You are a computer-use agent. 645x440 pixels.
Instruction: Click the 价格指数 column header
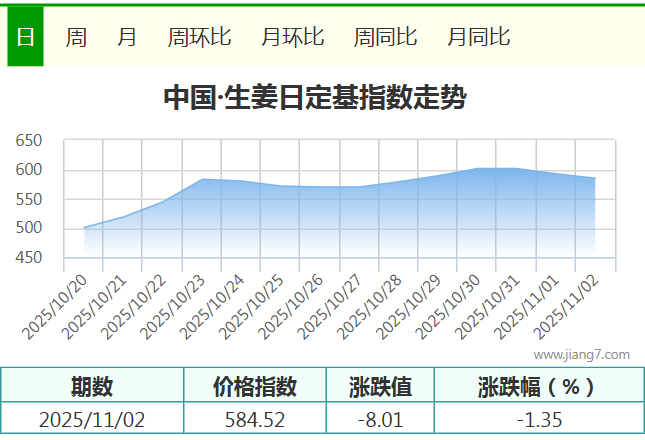(255, 386)
